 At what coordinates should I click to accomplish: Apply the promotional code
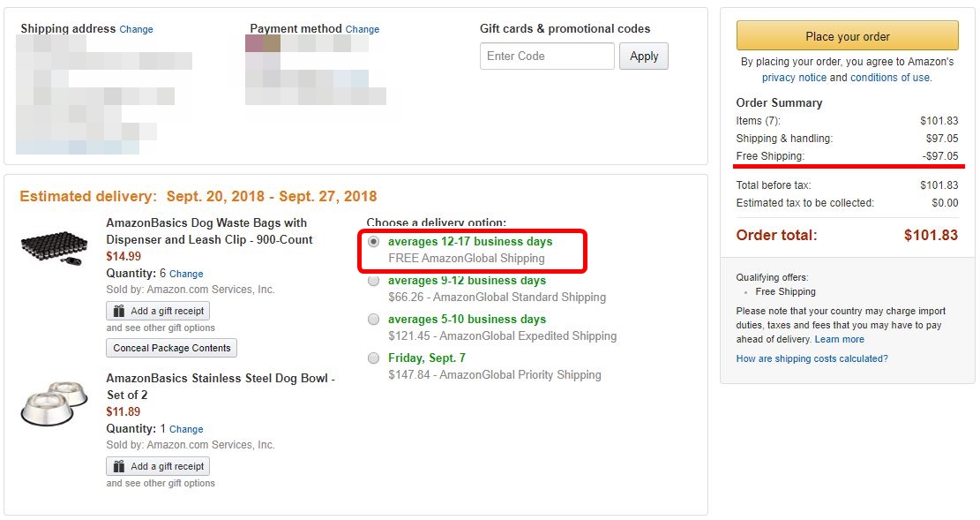644,57
